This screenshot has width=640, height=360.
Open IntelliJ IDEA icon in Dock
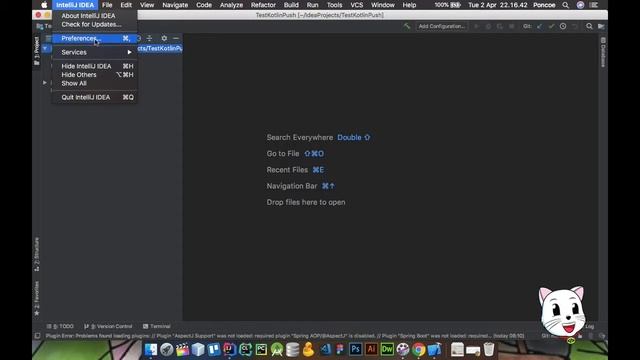click(229, 349)
